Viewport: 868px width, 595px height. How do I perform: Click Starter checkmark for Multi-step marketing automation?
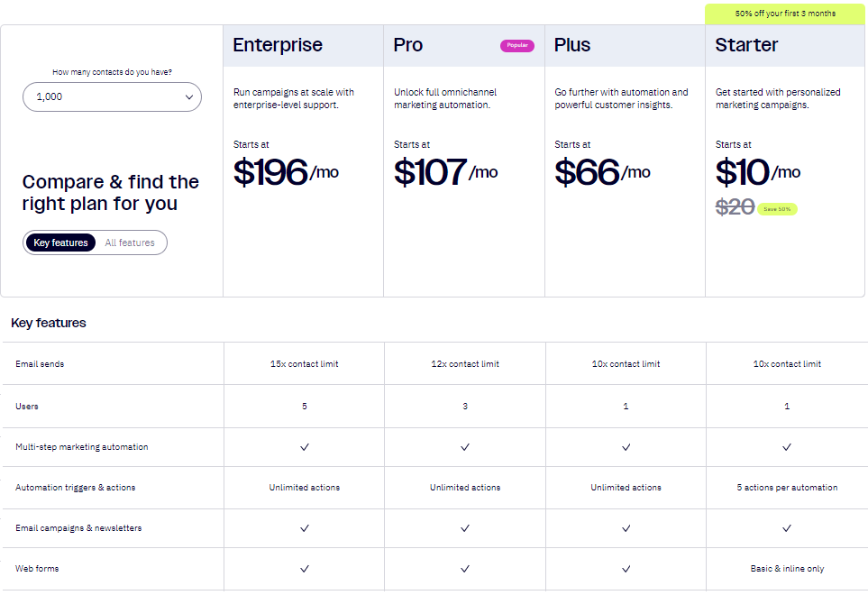(787, 447)
